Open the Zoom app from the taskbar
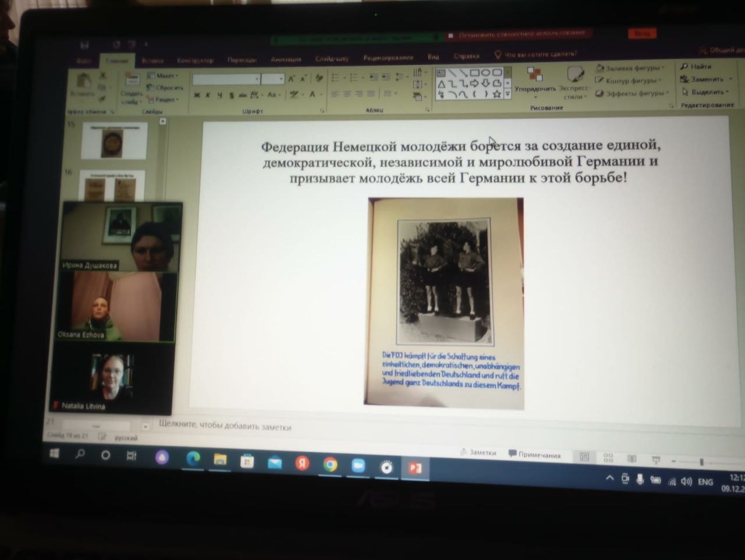The width and height of the screenshot is (745, 560). point(358,465)
